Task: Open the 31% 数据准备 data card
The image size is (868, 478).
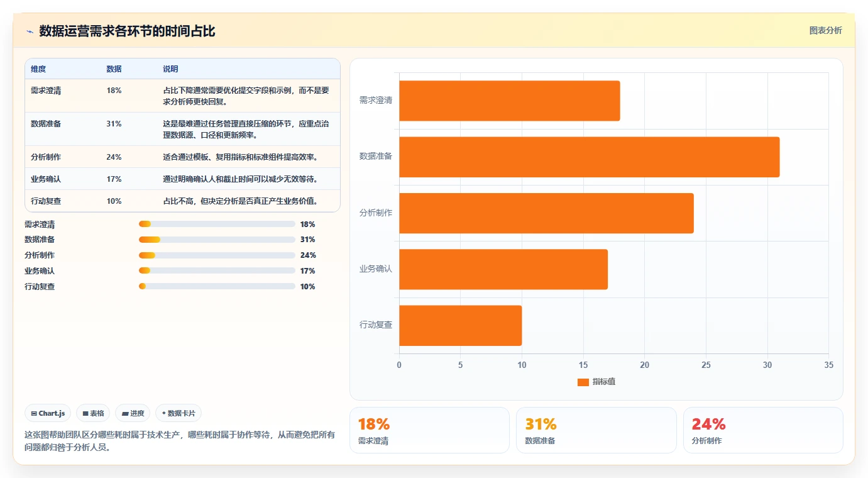Action: coord(596,430)
